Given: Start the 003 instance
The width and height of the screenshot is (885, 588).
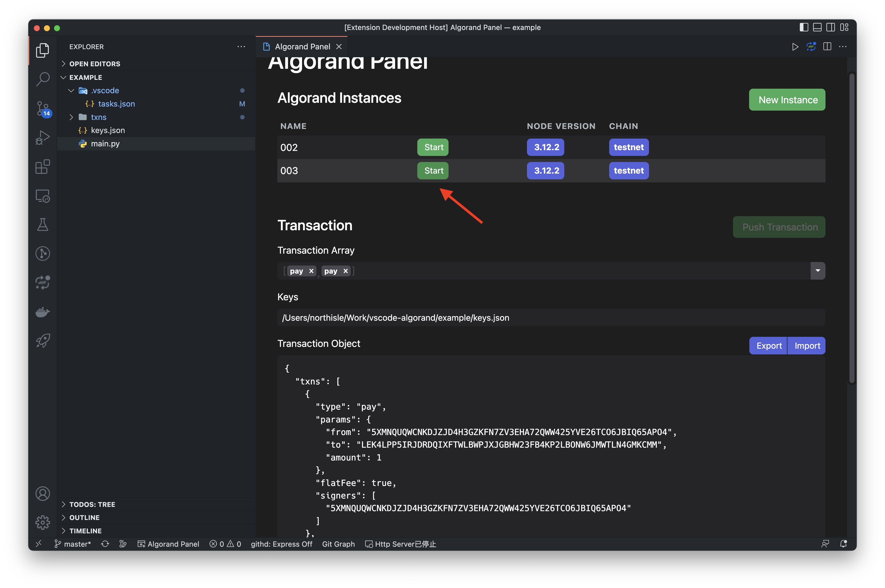Looking at the screenshot, I should [x=433, y=171].
